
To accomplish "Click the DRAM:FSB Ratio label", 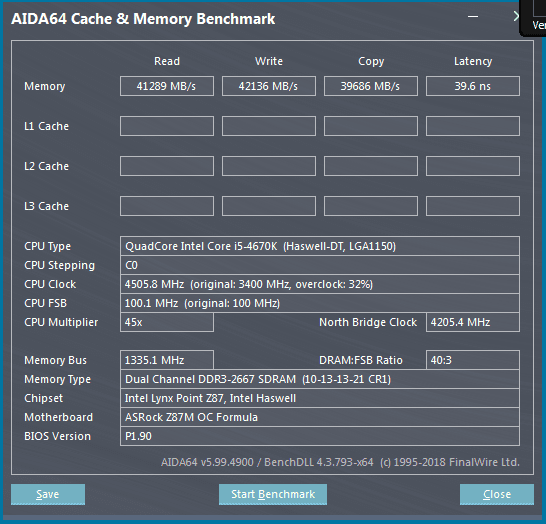I will click(x=361, y=360).
